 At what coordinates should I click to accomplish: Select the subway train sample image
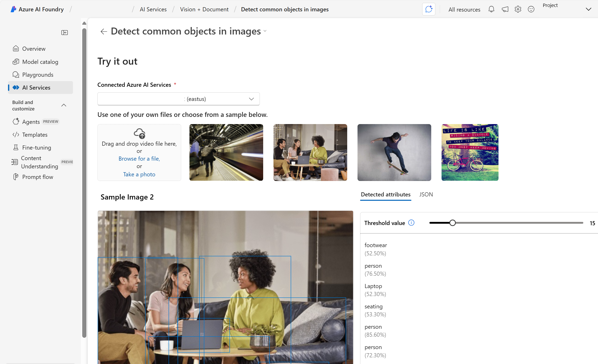pos(226,152)
